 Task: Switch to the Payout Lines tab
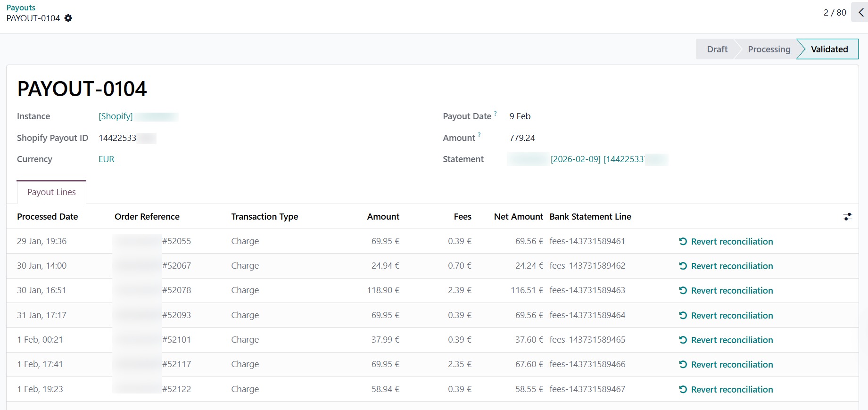tap(51, 192)
